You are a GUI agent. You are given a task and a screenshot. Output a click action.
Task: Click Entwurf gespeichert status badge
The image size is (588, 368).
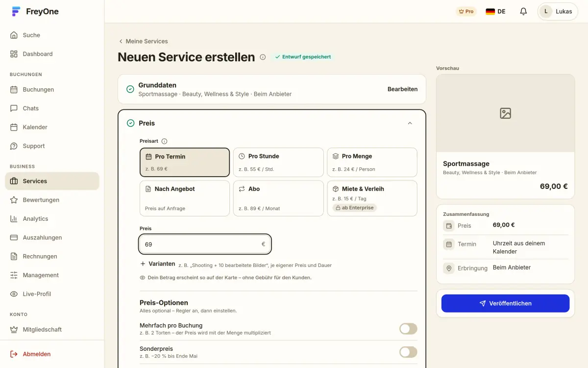(303, 57)
